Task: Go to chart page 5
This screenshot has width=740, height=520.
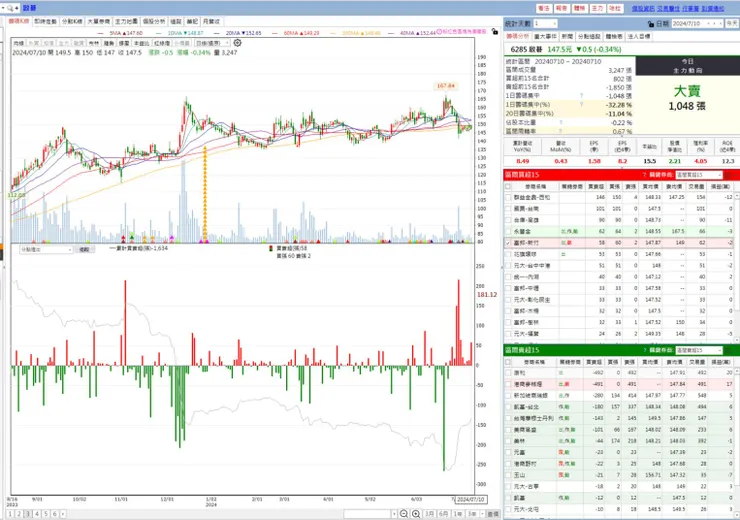Action: coord(46,514)
